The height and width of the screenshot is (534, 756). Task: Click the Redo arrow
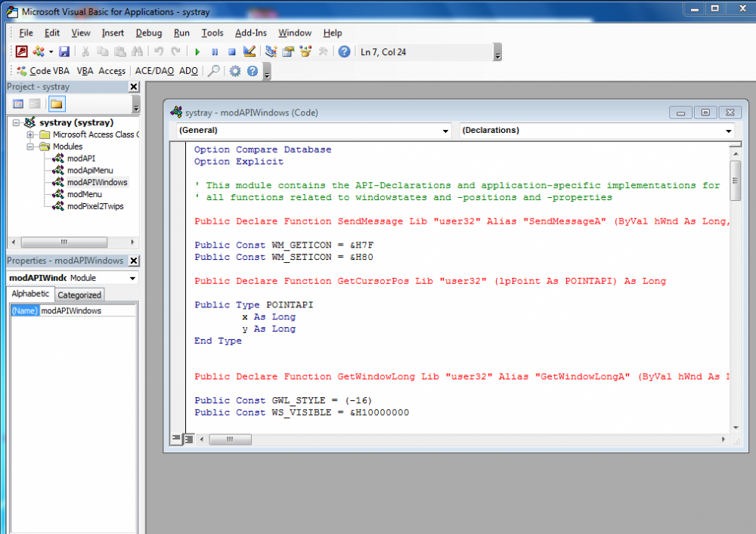(x=176, y=51)
